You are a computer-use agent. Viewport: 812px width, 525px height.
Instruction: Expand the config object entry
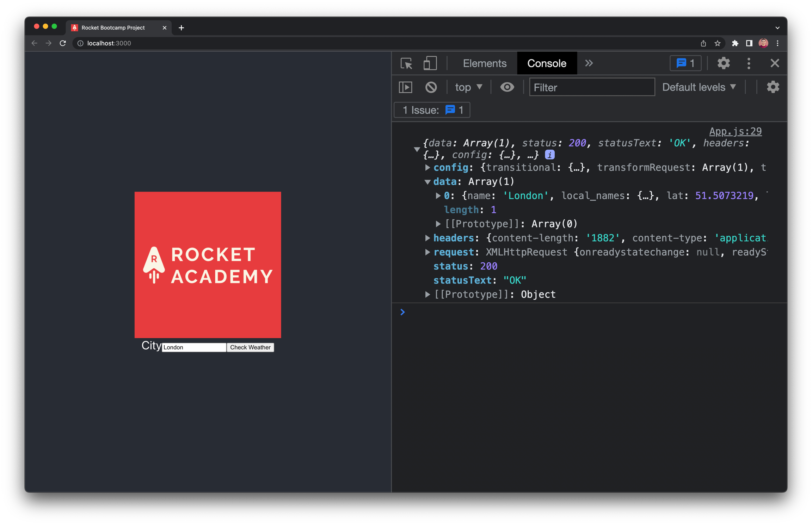427,168
